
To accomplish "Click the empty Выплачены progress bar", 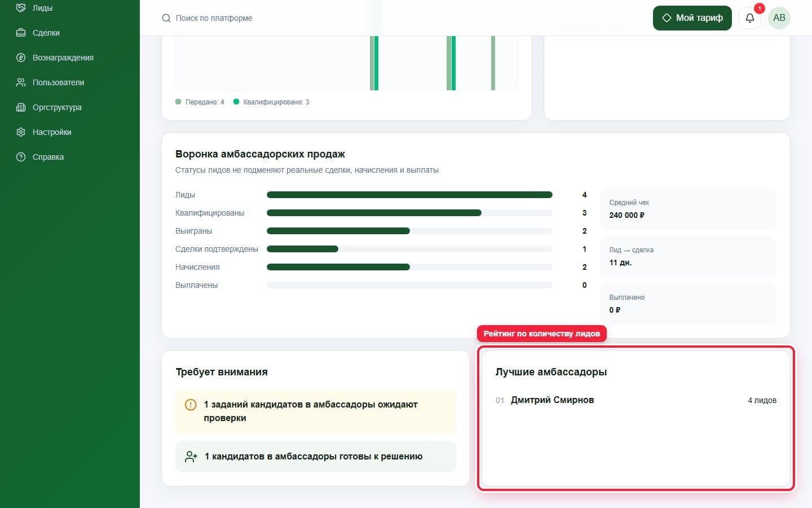I will coord(409,285).
